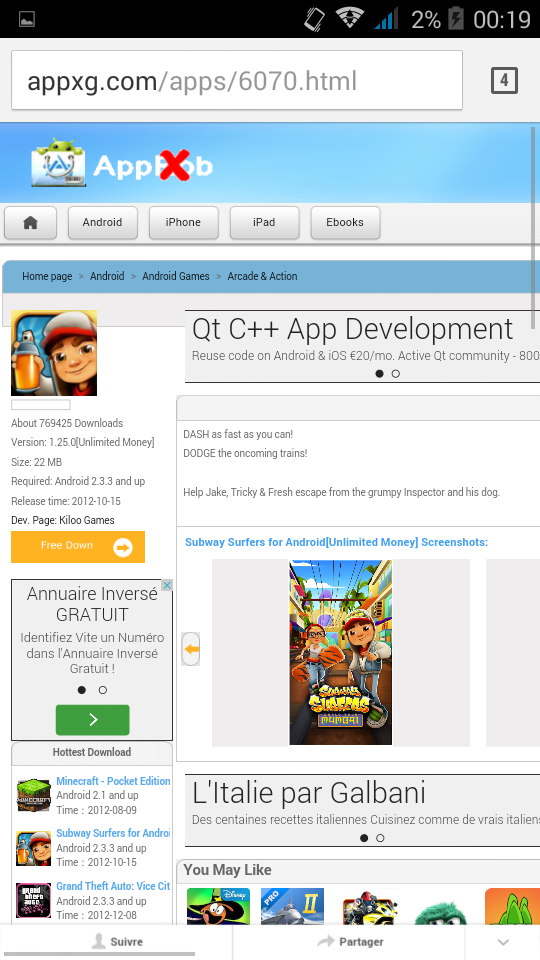Click Subway Surfers icon in Hottest Download
The width and height of the screenshot is (540, 960).
click(34, 848)
